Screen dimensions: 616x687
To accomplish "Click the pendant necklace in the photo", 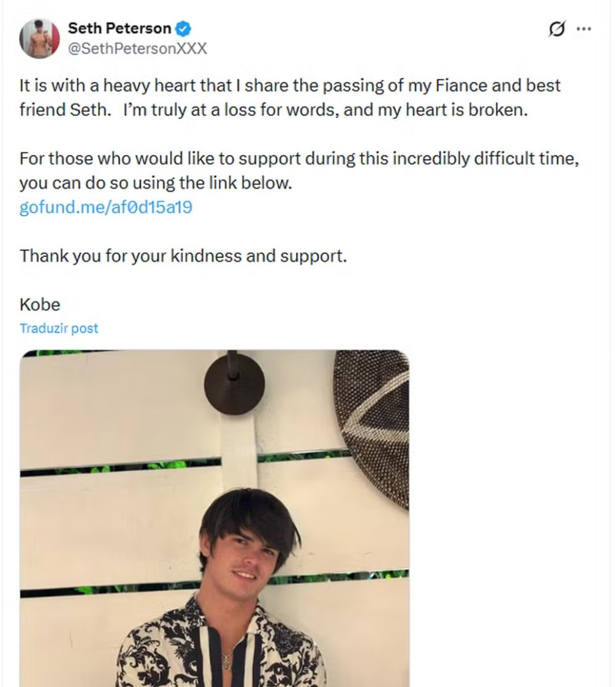I will (x=227, y=660).
